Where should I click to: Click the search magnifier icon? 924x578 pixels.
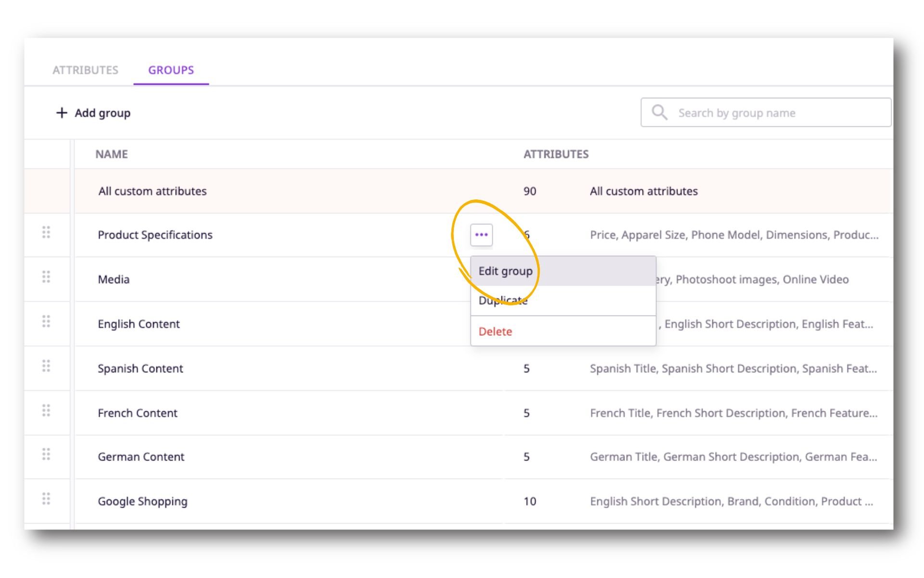659,112
